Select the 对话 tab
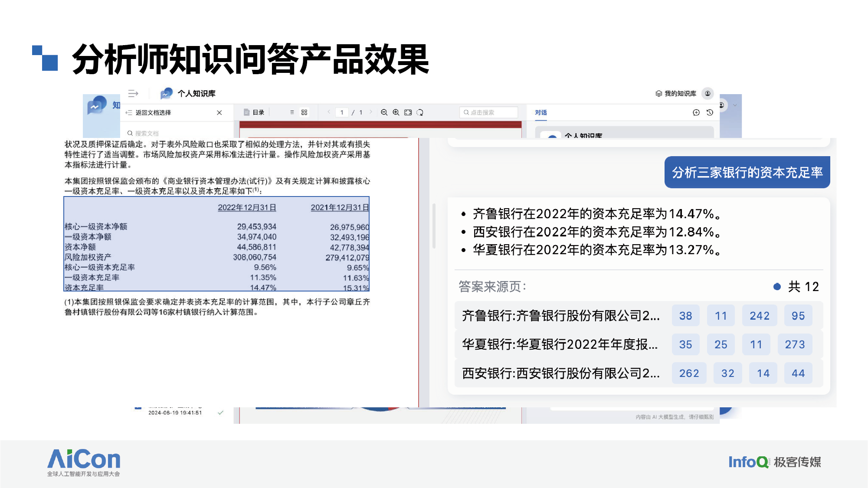Screen dimensions: 868x488 pyautogui.click(x=540, y=112)
